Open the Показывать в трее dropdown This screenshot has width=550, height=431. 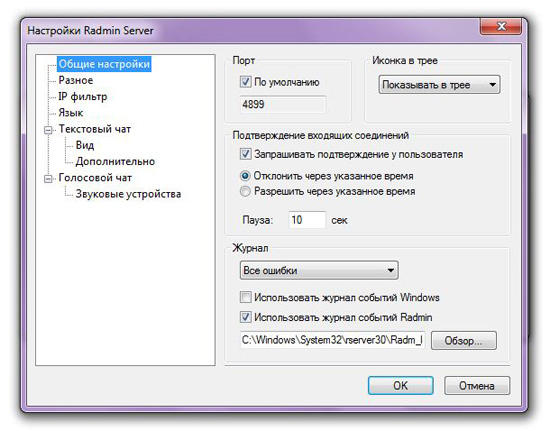439,85
